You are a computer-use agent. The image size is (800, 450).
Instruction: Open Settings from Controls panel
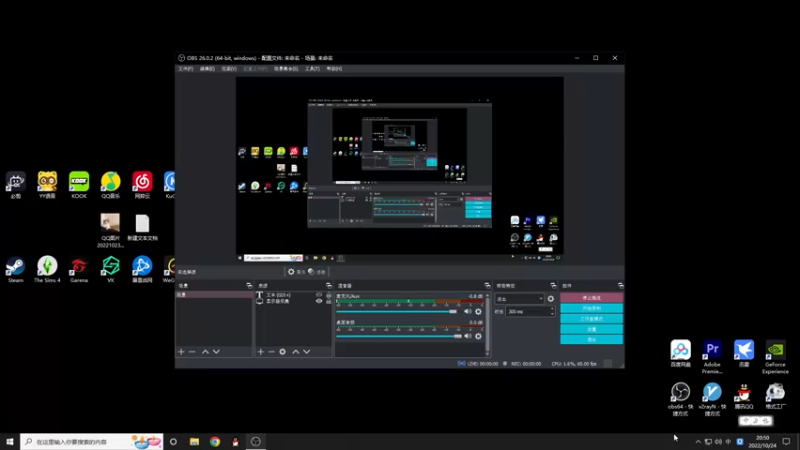[x=591, y=329]
